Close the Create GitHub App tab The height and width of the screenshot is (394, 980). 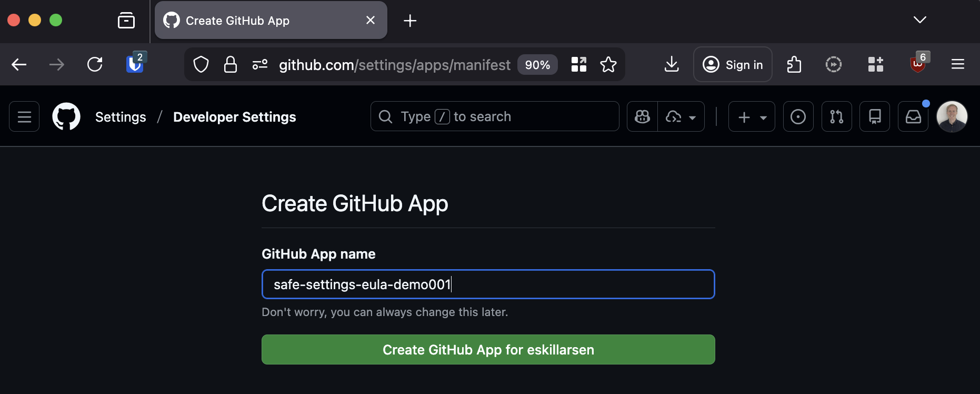[371, 20]
